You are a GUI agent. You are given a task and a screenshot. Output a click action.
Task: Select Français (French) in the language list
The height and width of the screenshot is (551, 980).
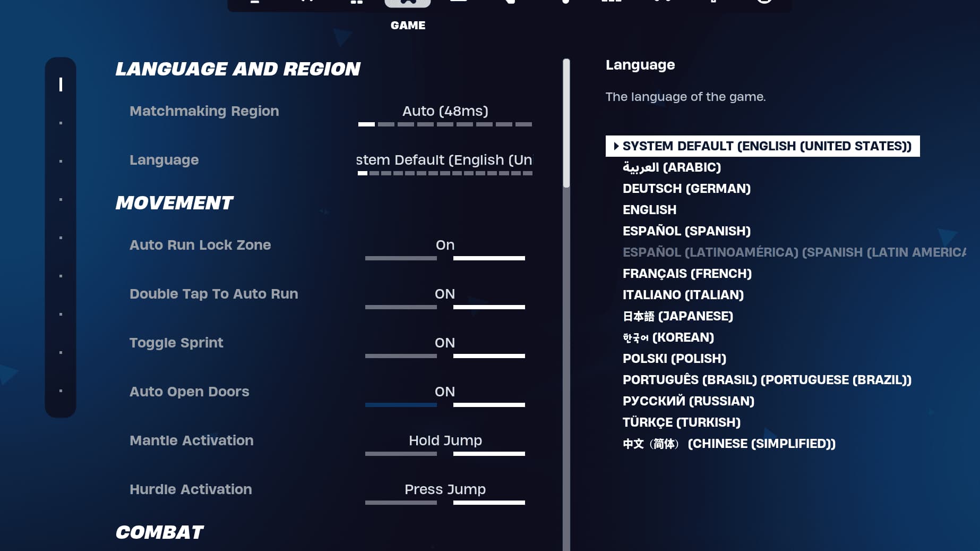point(687,274)
